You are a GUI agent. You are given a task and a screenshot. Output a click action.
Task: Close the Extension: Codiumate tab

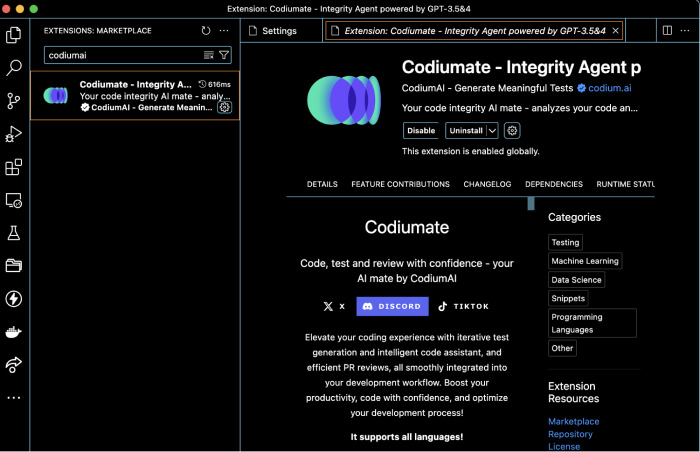pyautogui.click(x=615, y=31)
